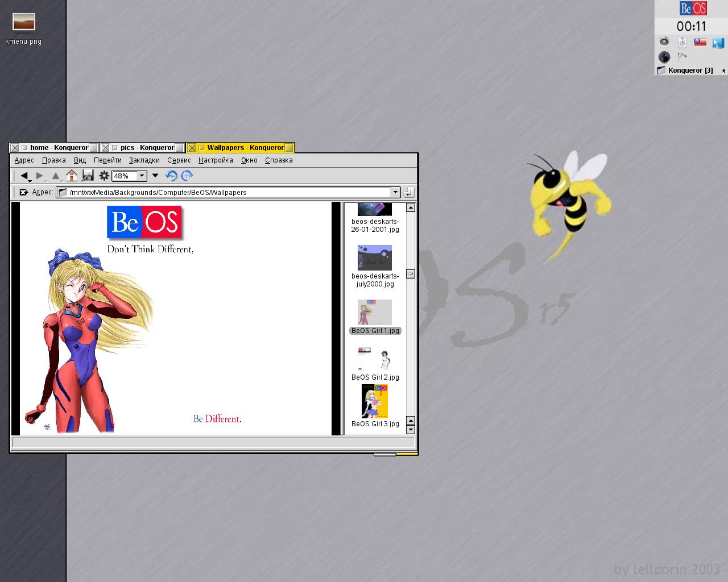Viewport: 728px width, 582px height.
Task: Go back using the left arrow toolbar icon
Action: [x=24, y=176]
